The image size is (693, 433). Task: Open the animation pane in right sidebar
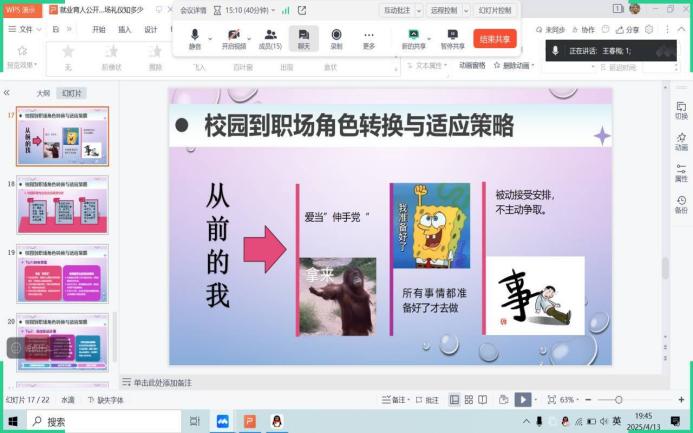click(x=681, y=139)
